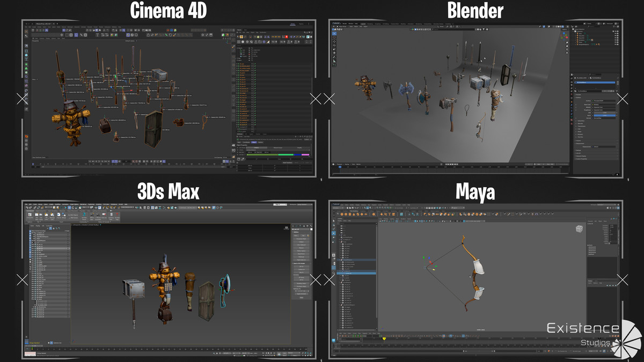The height and width of the screenshot is (362, 644).
Task: Pick the Select tool arrow in Maya toolbox
Action: (x=334, y=221)
